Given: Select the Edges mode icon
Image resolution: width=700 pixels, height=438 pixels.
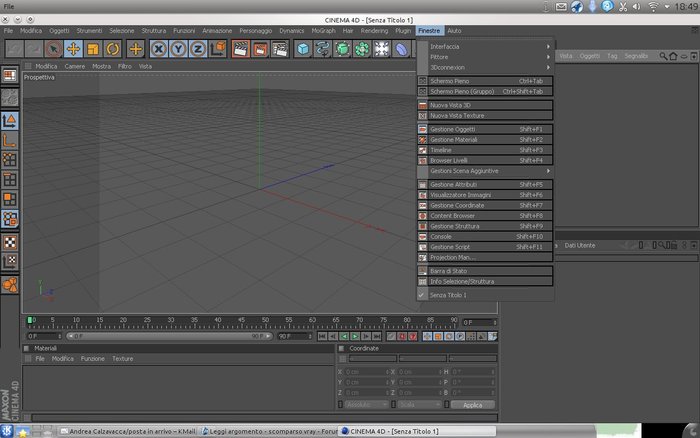Looking at the screenshot, I should tap(9, 179).
